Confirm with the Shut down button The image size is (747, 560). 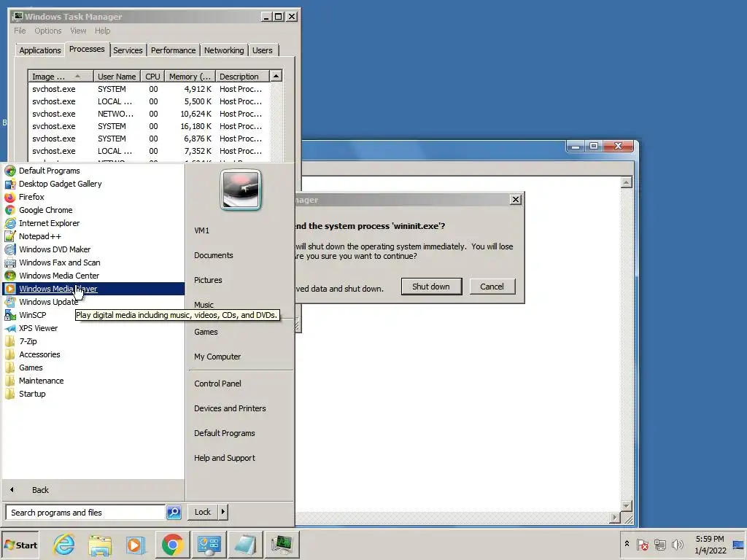tap(431, 286)
